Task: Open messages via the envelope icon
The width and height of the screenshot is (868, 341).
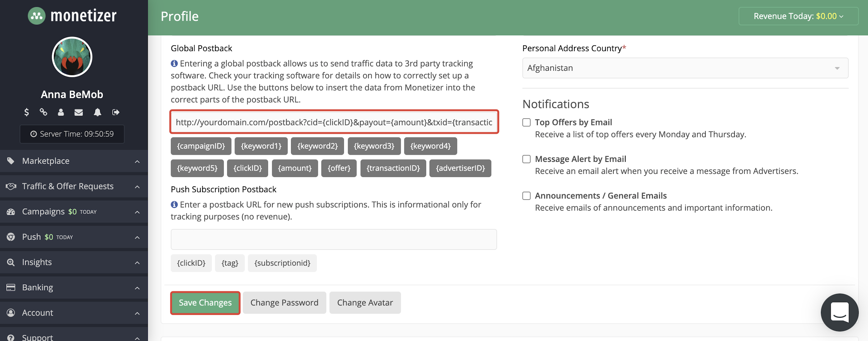Action: (79, 113)
